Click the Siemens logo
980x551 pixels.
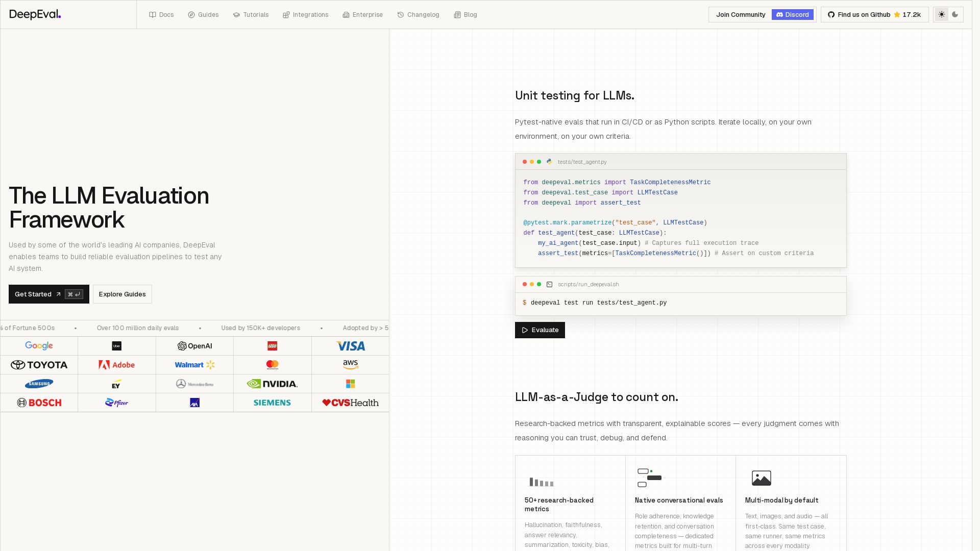tap(273, 403)
